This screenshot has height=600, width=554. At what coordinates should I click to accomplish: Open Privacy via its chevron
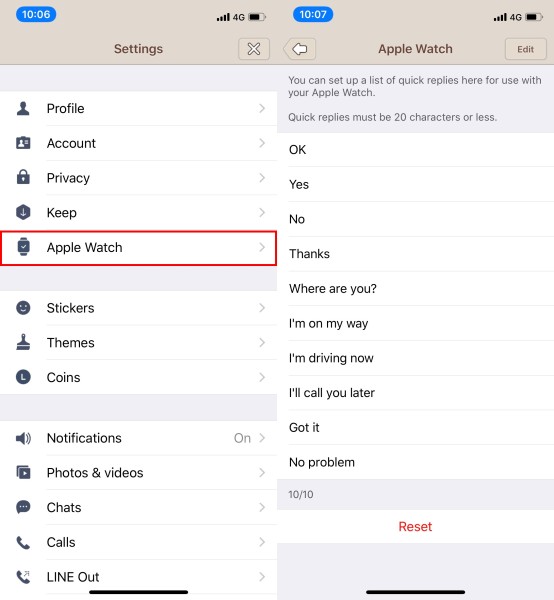point(262,178)
